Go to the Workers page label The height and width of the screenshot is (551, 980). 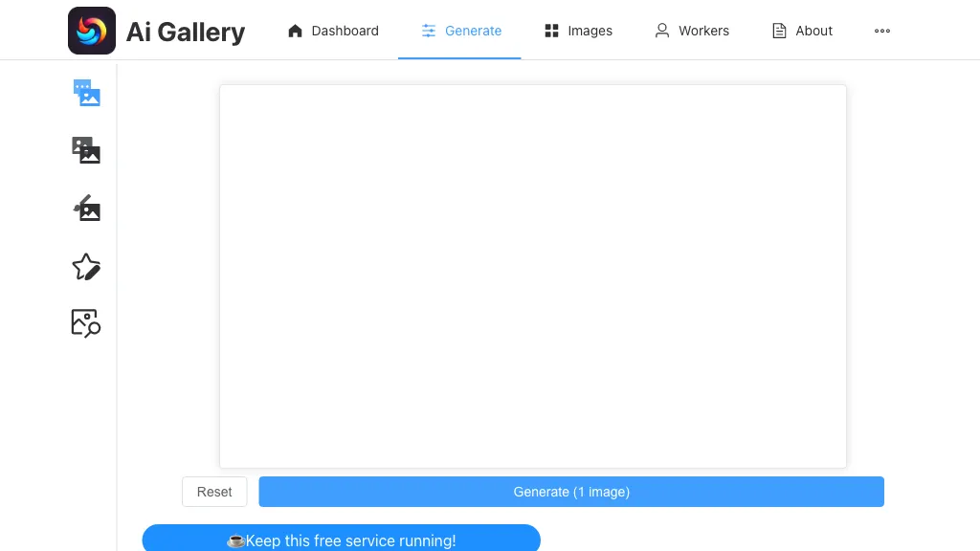pyautogui.click(x=703, y=31)
